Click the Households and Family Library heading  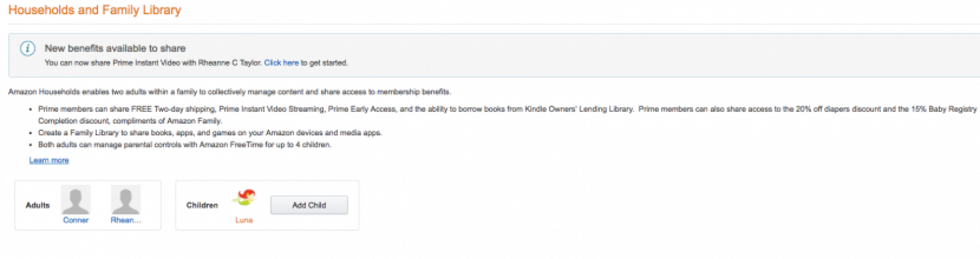pyautogui.click(x=94, y=10)
